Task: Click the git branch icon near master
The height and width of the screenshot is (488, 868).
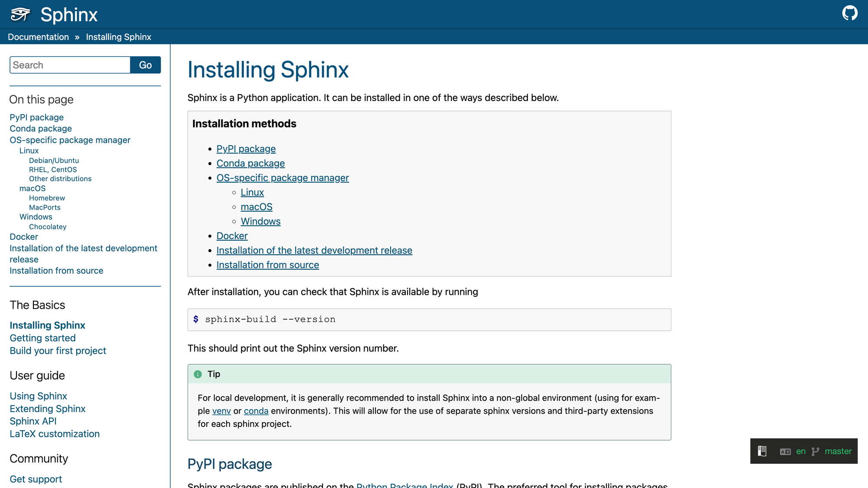Action: [x=815, y=451]
